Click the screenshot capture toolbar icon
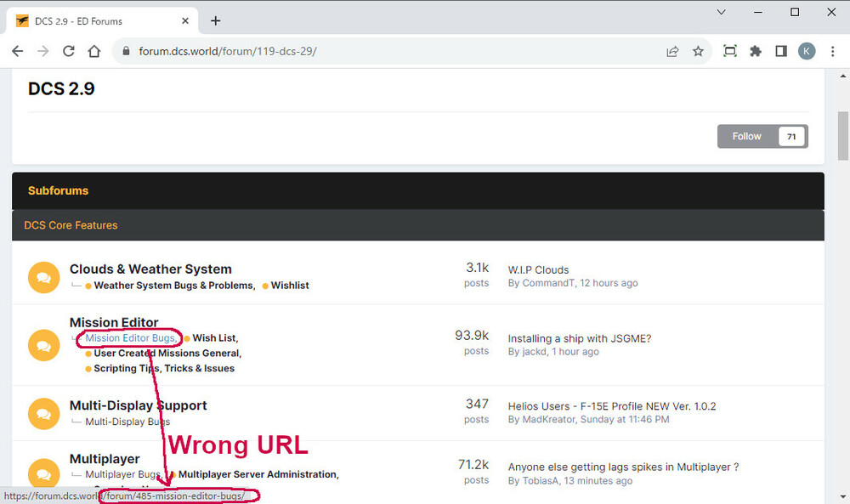The image size is (850, 504). [729, 52]
